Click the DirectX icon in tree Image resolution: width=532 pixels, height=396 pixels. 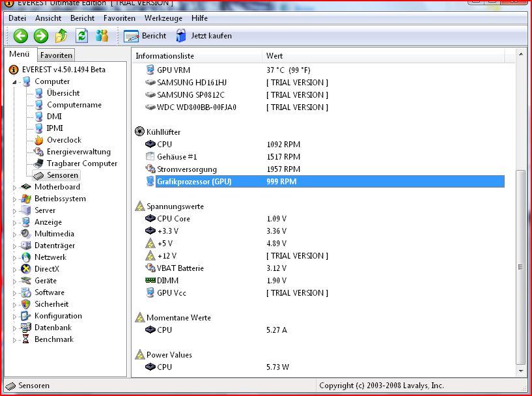pyautogui.click(x=26, y=269)
